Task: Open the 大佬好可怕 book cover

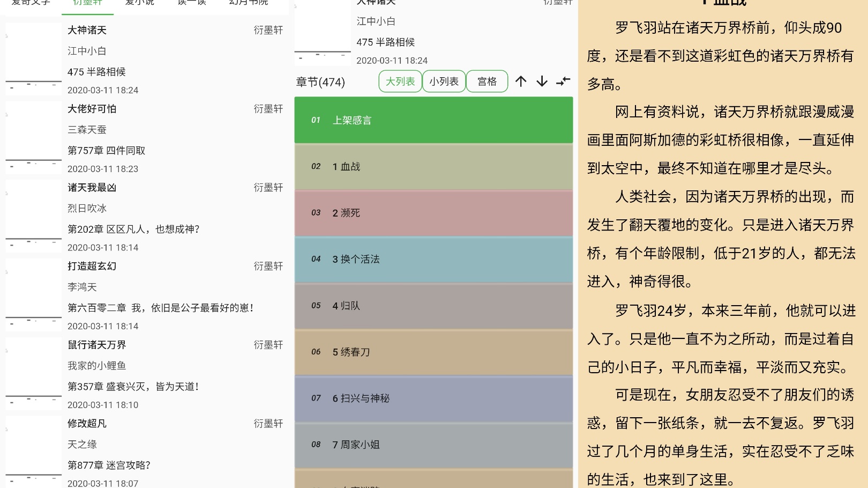Action: [33, 138]
